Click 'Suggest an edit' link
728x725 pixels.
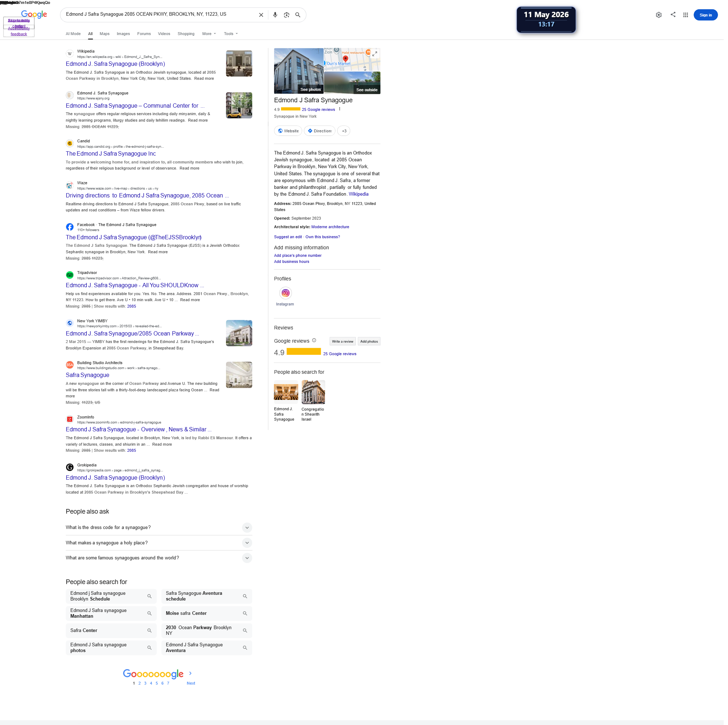pos(289,238)
